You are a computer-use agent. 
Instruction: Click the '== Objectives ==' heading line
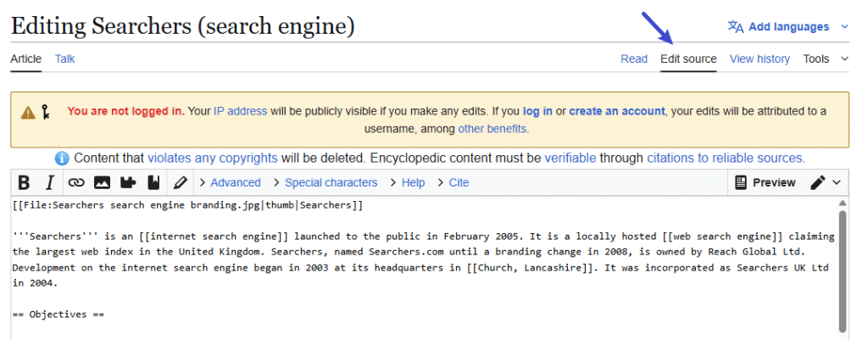coord(58,315)
